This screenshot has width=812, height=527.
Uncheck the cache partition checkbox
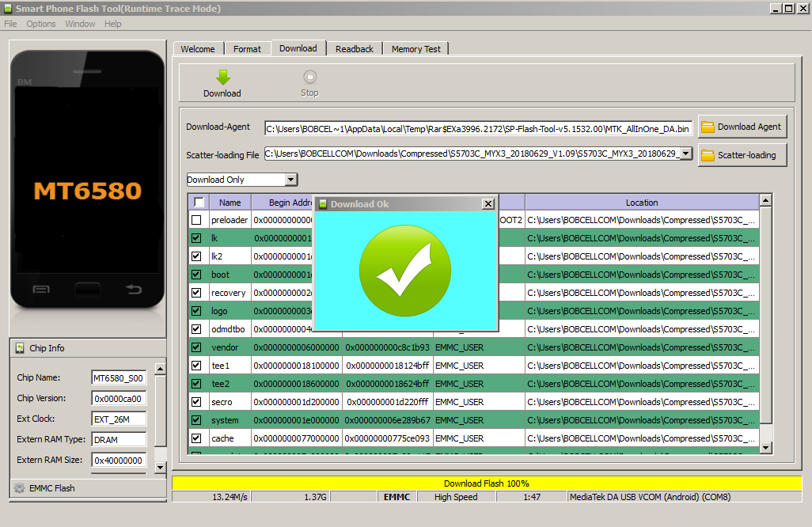196,438
